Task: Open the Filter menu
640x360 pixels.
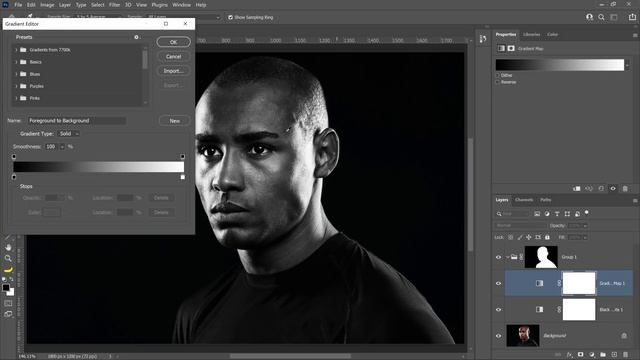Action: coord(114,5)
